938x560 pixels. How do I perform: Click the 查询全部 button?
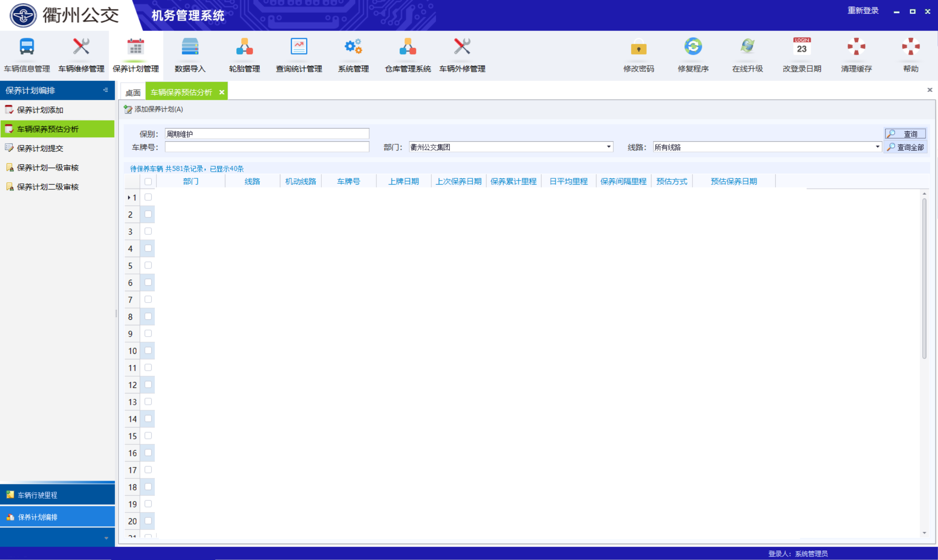click(905, 147)
